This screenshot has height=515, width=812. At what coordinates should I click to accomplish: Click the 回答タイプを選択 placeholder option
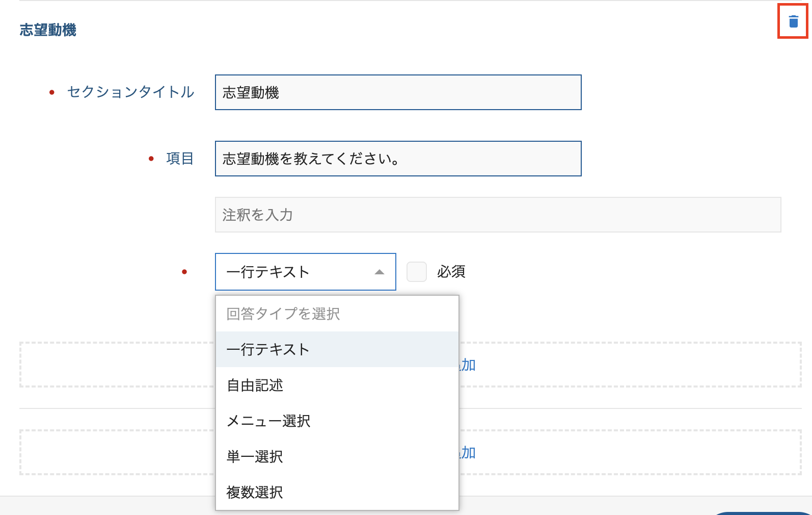(x=283, y=314)
